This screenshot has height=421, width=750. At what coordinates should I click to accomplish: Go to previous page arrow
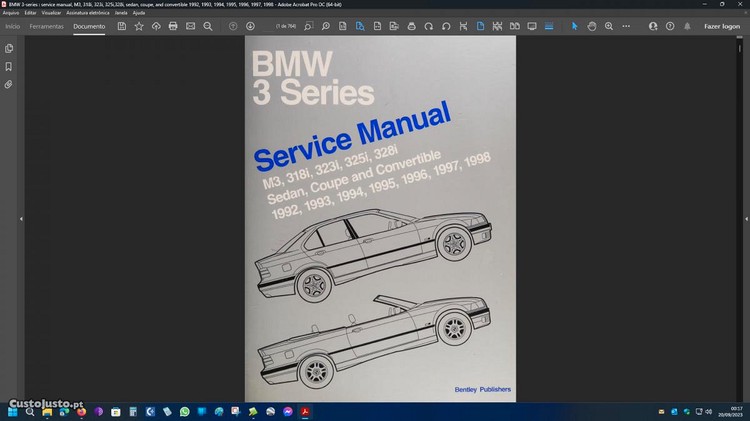[233, 26]
